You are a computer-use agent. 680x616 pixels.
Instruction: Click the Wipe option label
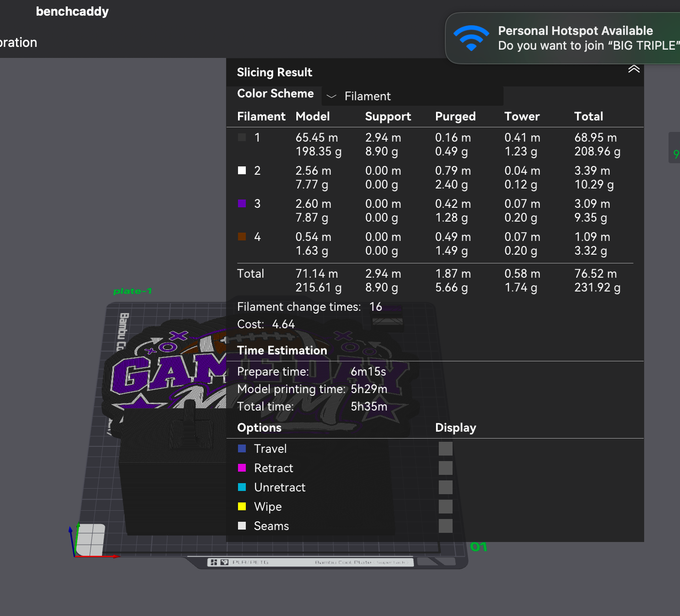pyautogui.click(x=268, y=507)
